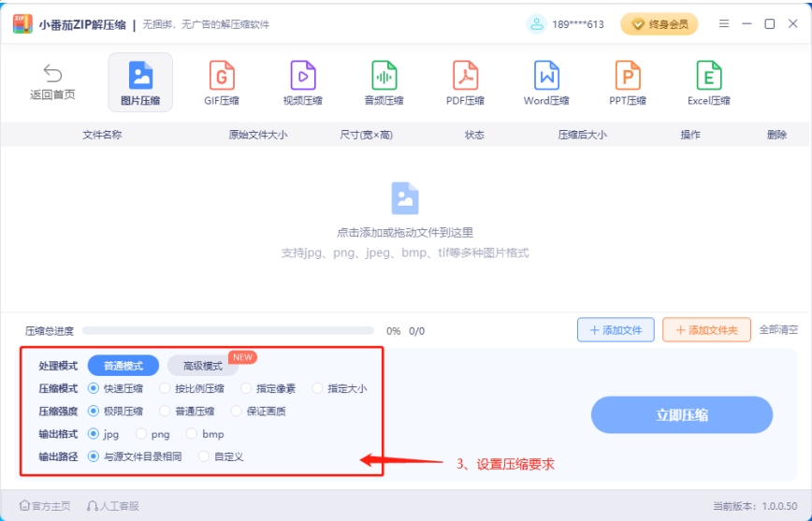This screenshot has width=812, height=521.
Task: Set output format to png
Action: pyautogui.click(x=141, y=434)
